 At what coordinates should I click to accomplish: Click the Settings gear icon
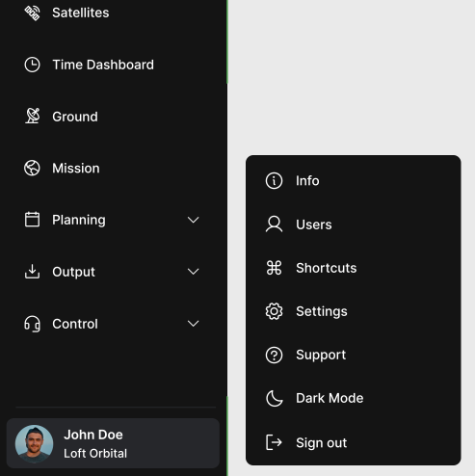pyautogui.click(x=274, y=311)
